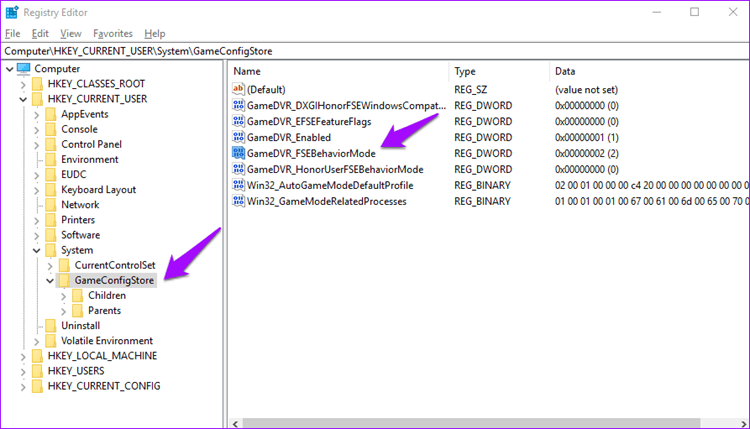750x429 pixels.
Task: Click the '(value not set)' data cell
Action: pyautogui.click(x=586, y=90)
